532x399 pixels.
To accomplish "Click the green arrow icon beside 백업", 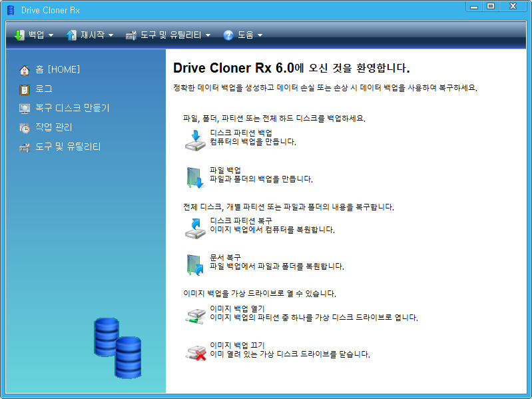I will (x=19, y=35).
